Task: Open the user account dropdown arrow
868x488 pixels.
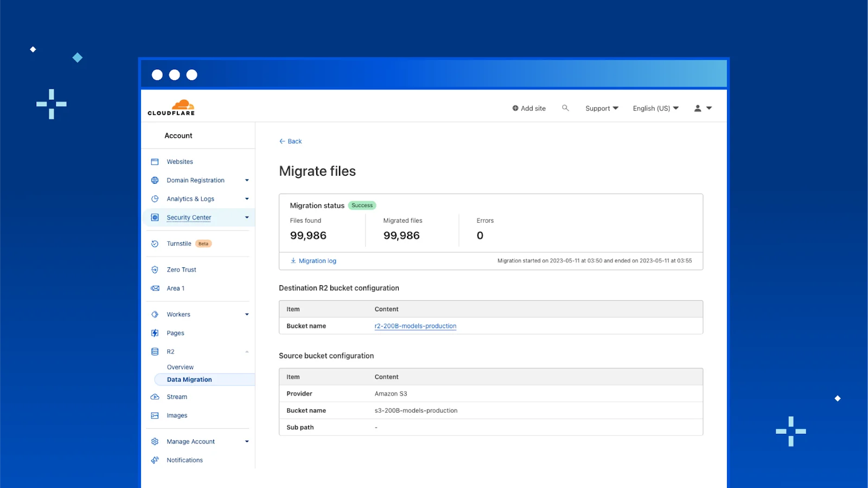Action: [709, 108]
